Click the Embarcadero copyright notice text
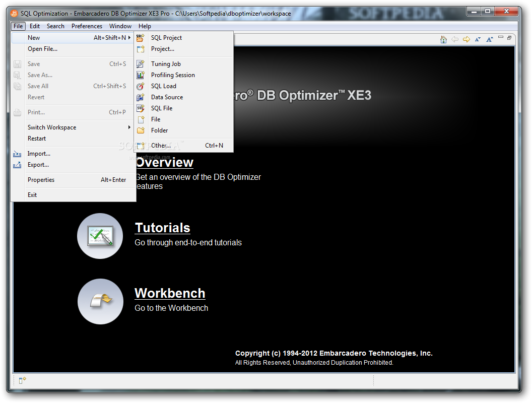This screenshot has height=403, width=532. 334,353
